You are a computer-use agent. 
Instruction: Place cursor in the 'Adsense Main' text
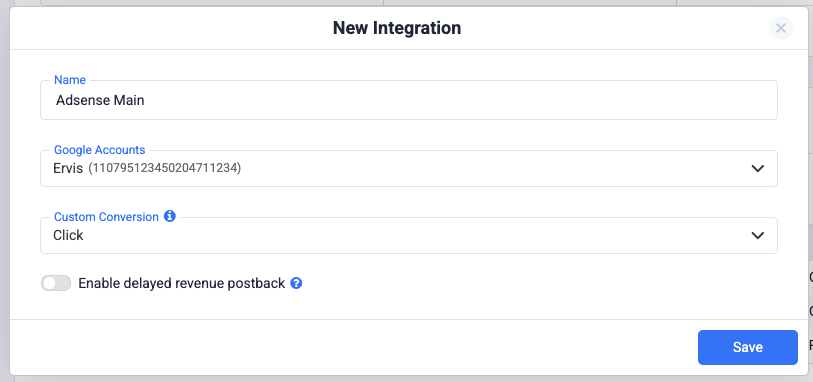tap(100, 100)
